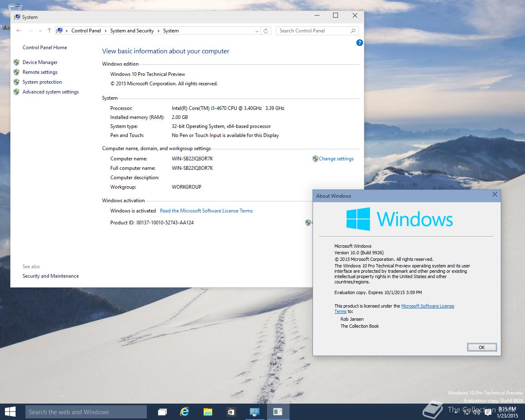525x420 pixels.
Task: Click Change settings for the computer name
Action: coord(336,159)
